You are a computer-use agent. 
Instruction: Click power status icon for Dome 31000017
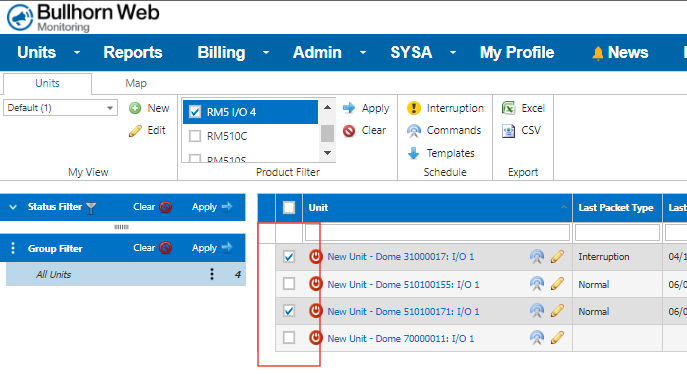315,256
